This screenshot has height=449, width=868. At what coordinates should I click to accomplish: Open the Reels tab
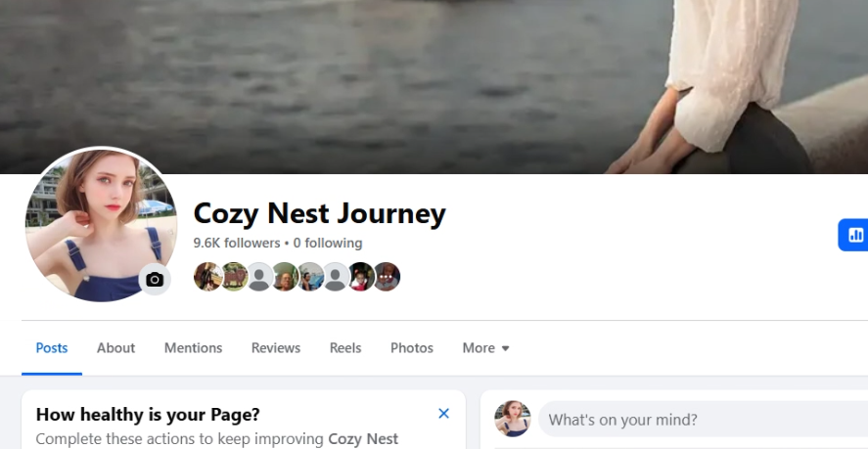(345, 348)
